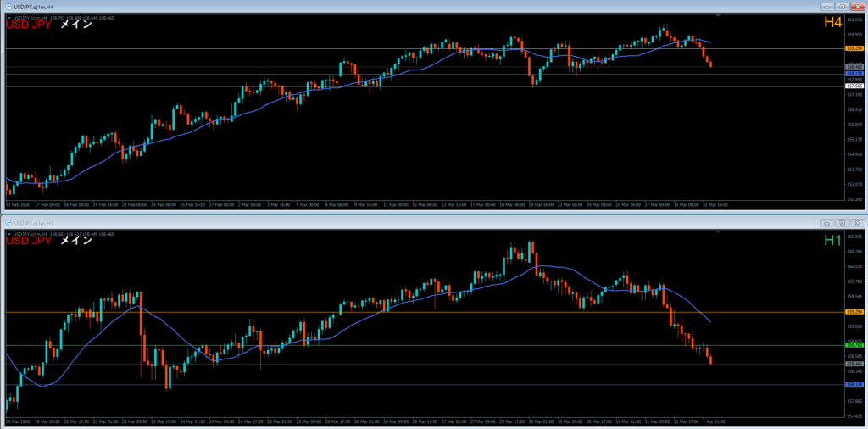Click the white 157.565 price label on H4
The height and width of the screenshot is (429, 868).
pos(854,86)
